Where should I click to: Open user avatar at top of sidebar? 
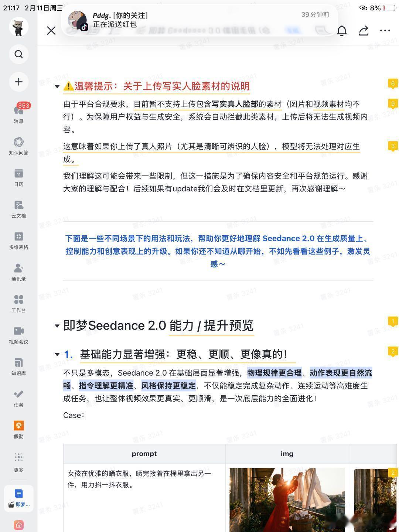pos(18,27)
